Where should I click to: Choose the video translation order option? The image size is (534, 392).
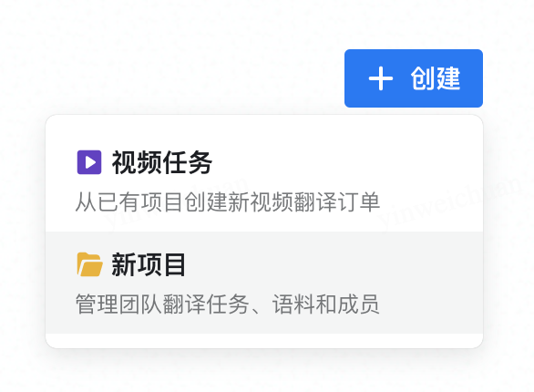pos(264,181)
